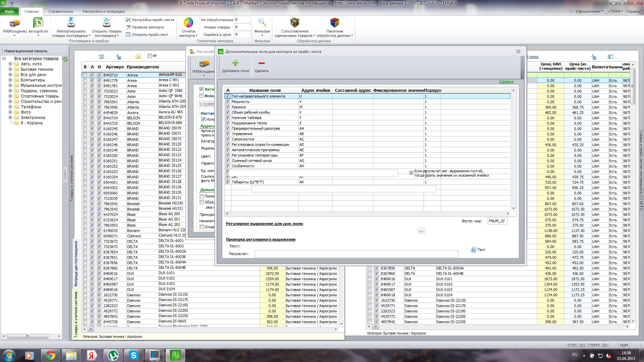The width and height of the screenshot is (644, 362).
Task: Click Пакетная обработка данных cube icon
Action: 335,23
